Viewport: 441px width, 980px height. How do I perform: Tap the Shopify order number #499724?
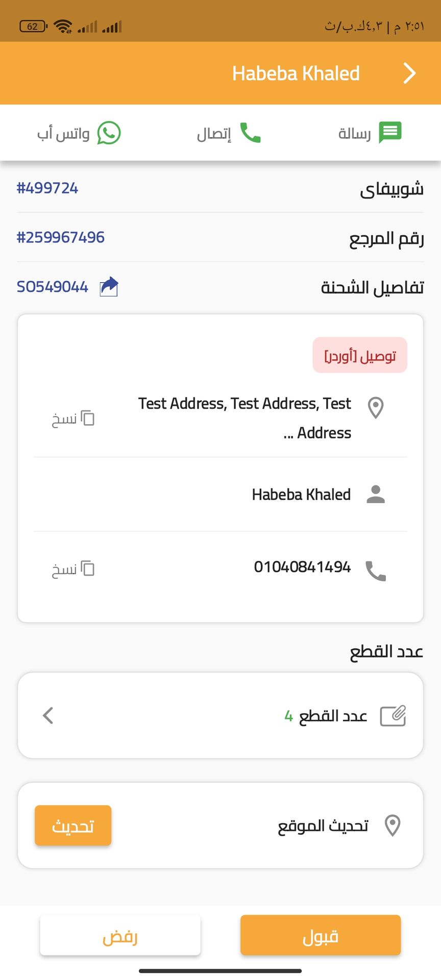coord(47,188)
